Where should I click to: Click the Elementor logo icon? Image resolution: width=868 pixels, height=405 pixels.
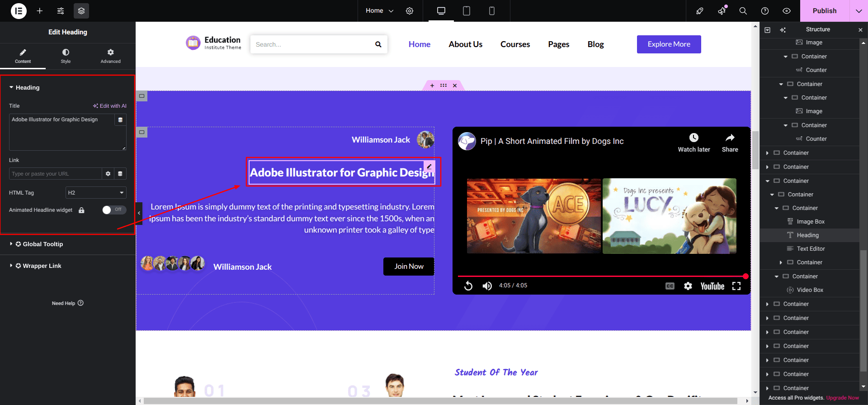[x=19, y=11]
